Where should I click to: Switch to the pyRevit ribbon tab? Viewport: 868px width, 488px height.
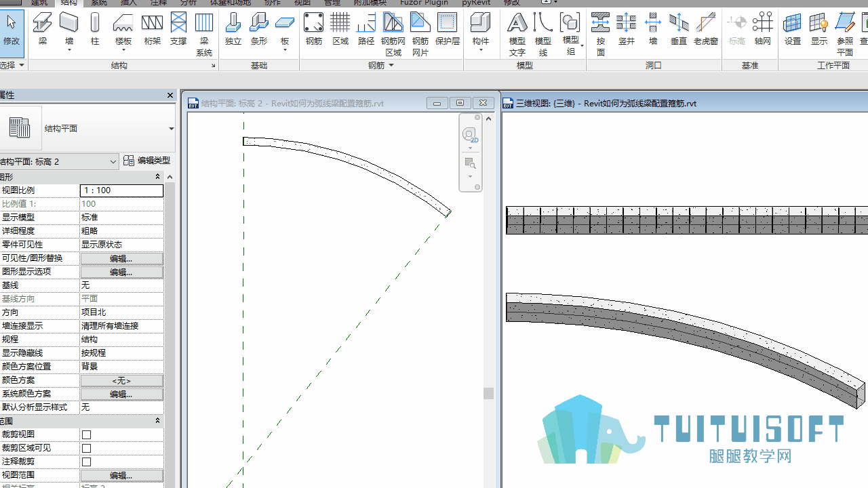click(476, 3)
